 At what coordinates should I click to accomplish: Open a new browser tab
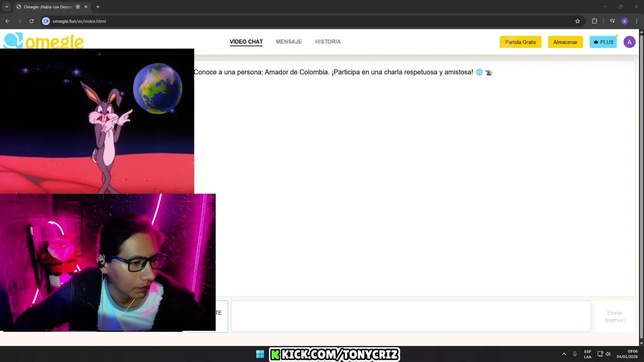coord(98,7)
